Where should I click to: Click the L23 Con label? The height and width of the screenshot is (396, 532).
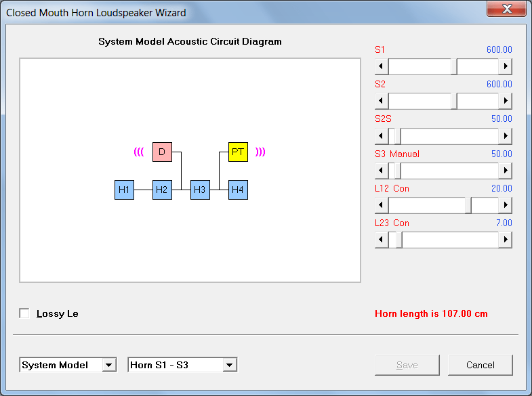coord(392,223)
